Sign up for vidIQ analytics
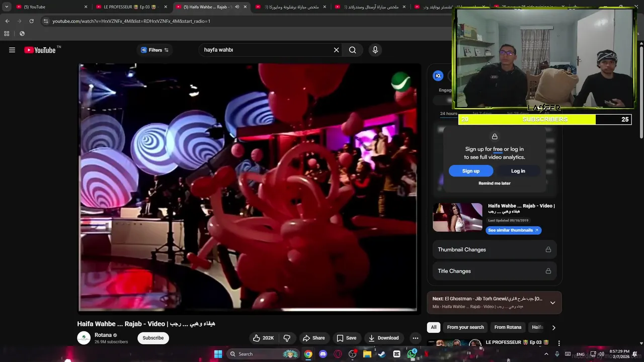 [471, 171]
